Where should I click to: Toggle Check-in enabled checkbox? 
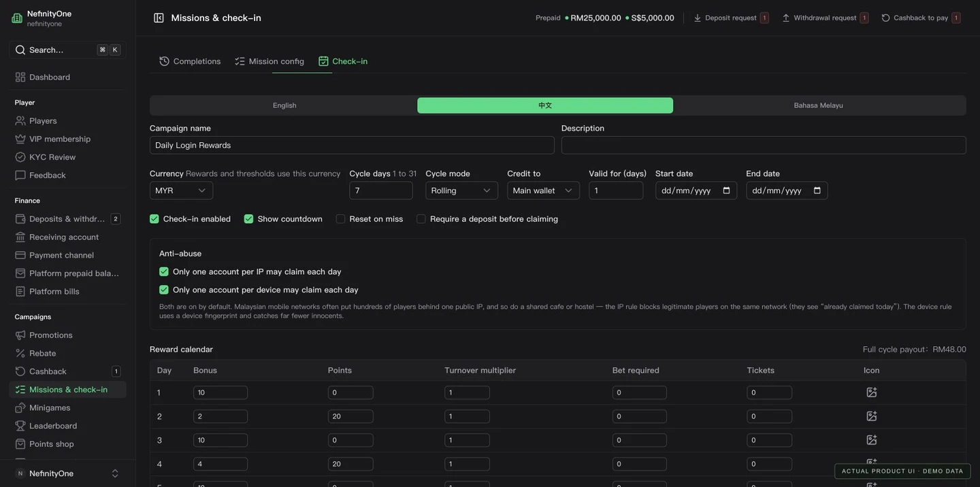tap(154, 219)
